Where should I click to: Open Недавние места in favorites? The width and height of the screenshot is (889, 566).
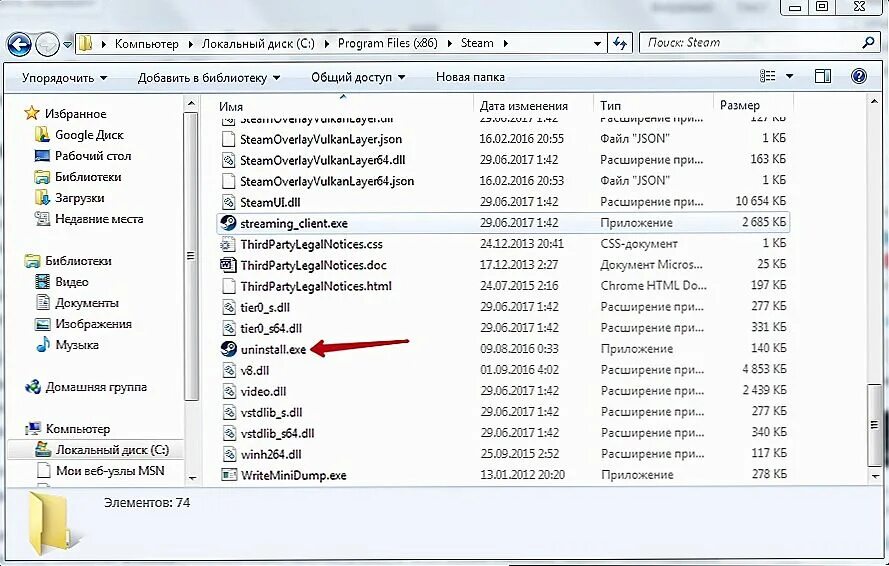pyautogui.click(x=99, y=219)
